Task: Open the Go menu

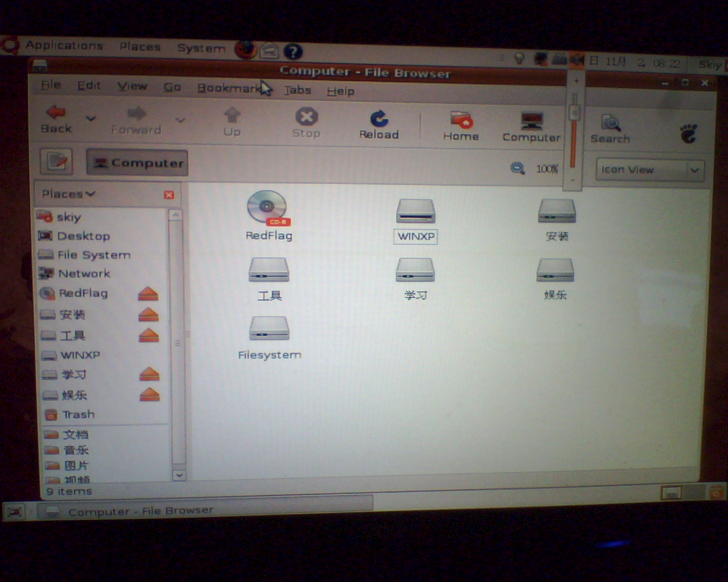Action: (172, 87)
